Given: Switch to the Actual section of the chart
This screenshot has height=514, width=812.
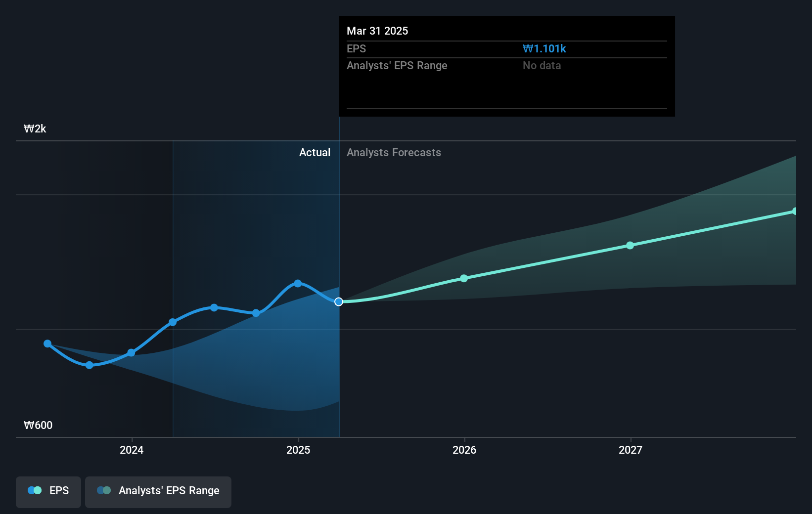Looking at the screenshot, I should 315,152.
